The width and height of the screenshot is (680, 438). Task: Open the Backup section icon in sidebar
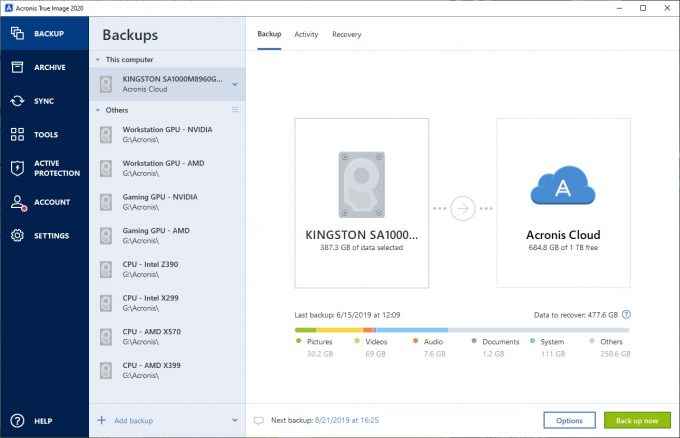(17, 33)
